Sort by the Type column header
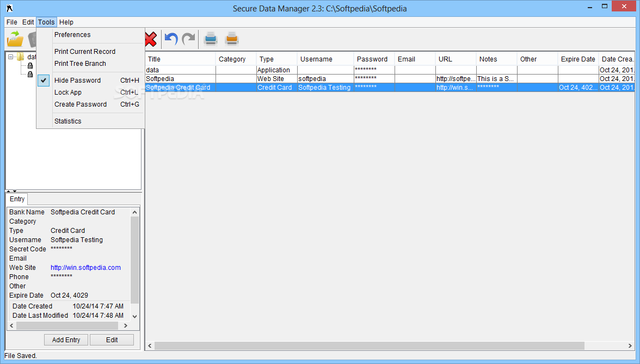640x364 pixels. click(x=276, y=59)
